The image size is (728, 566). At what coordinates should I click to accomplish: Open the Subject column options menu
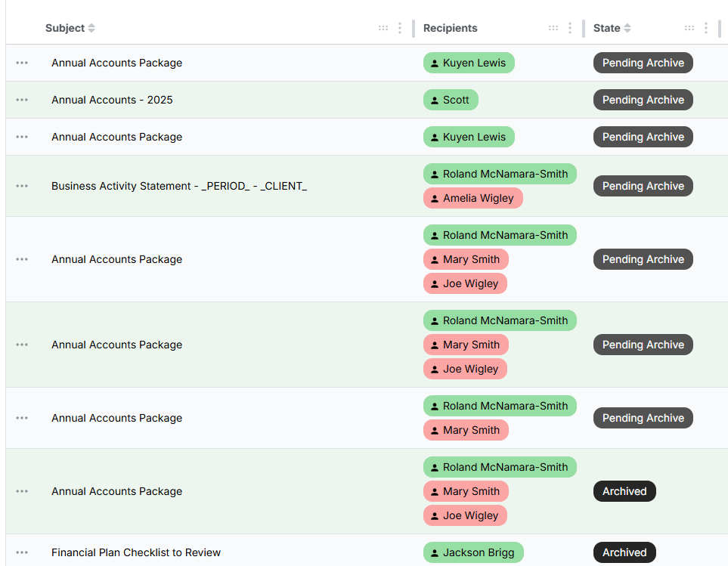click(400, 28)
